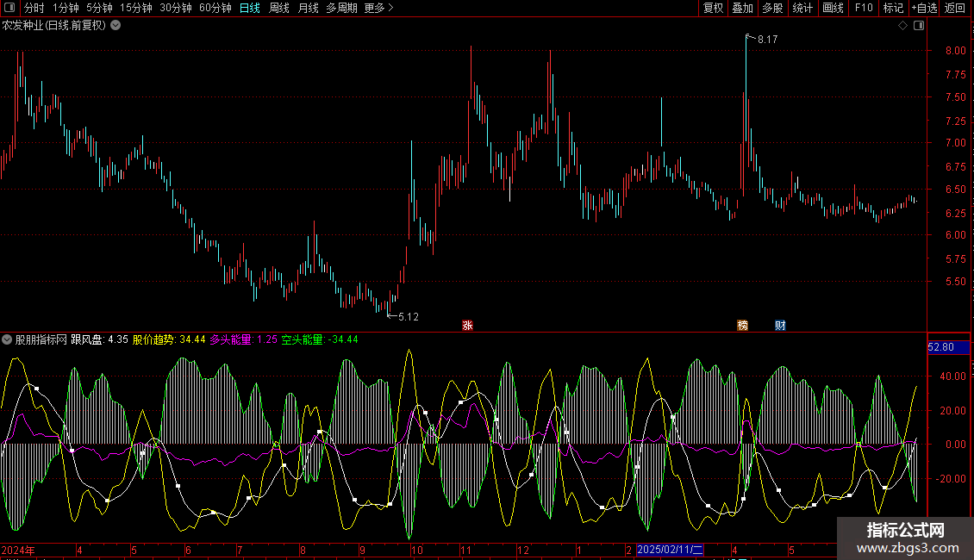974x560 pixels.
Task: Toggle the right side panel icon
Action: point(919,26)
